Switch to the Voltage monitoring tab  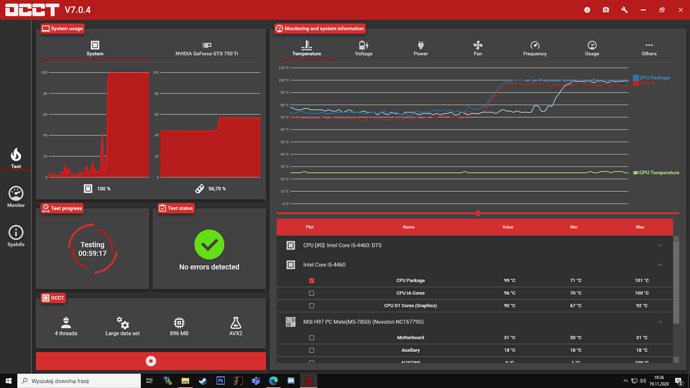363,48
